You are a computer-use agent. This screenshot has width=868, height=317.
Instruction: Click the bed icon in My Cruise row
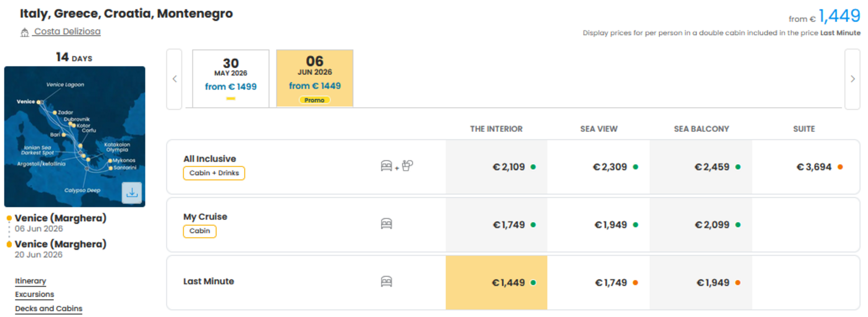[x=386, y=224]
